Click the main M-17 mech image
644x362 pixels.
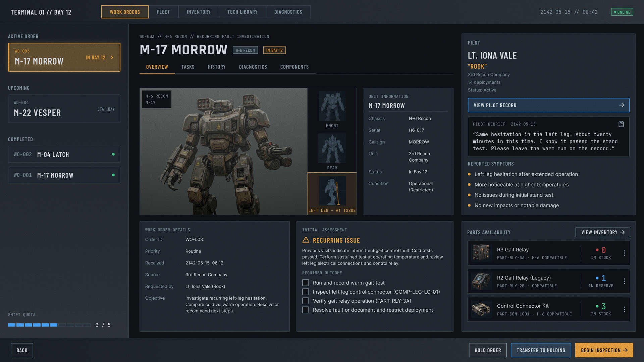tap(223, 152)
